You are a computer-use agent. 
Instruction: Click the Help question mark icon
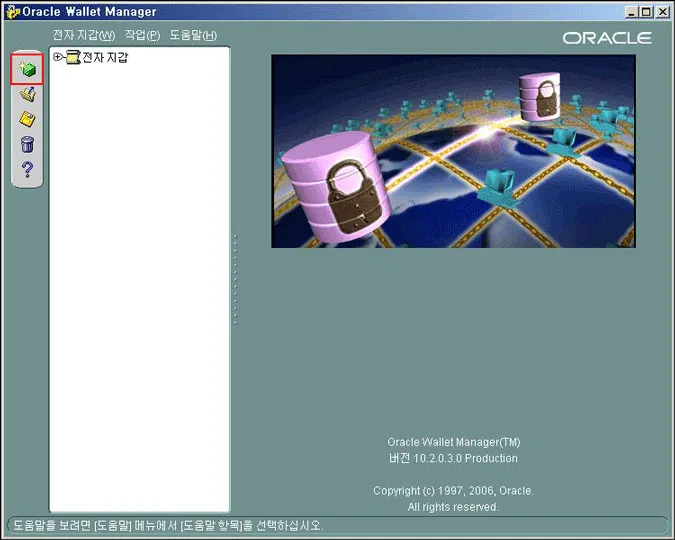[x=28, y=170]
